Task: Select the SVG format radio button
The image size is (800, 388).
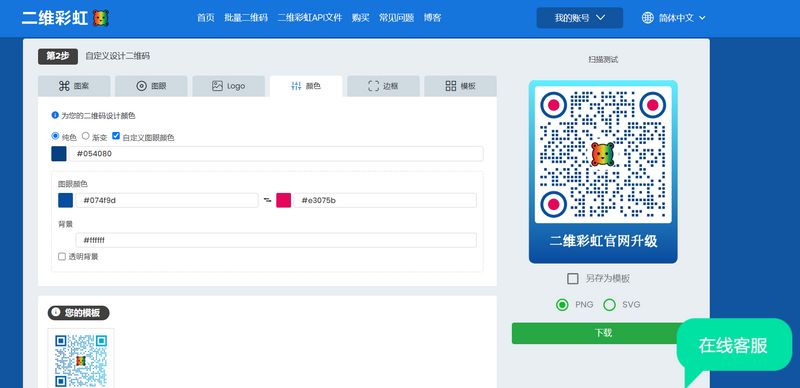Action: point(609,305)
